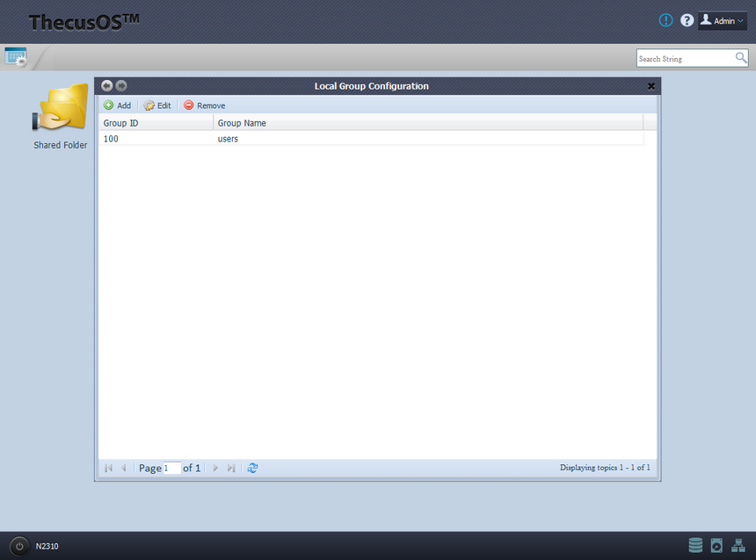Click the network status icon in bottom bar
756x560 pixels.
tap(738, 545)
